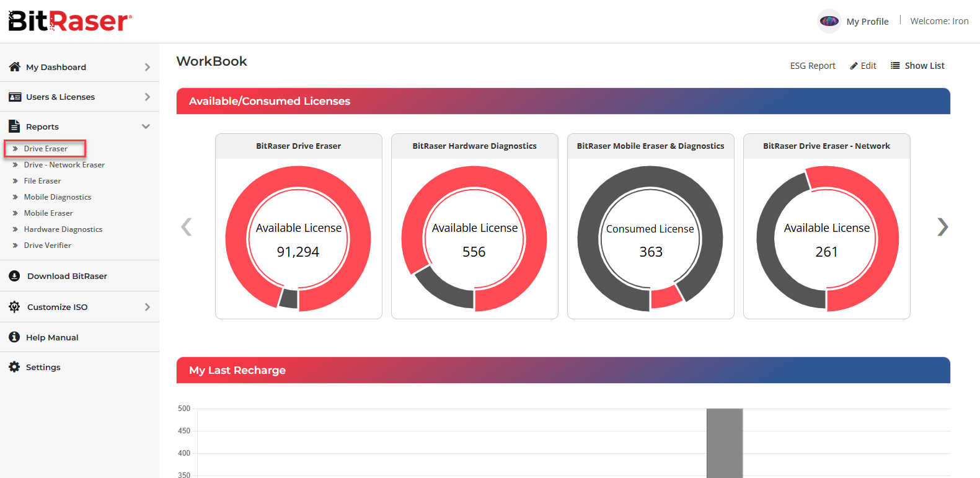Open the Mobile Eraser report
The width and height of the screenshot is (980, 478).
48,213
